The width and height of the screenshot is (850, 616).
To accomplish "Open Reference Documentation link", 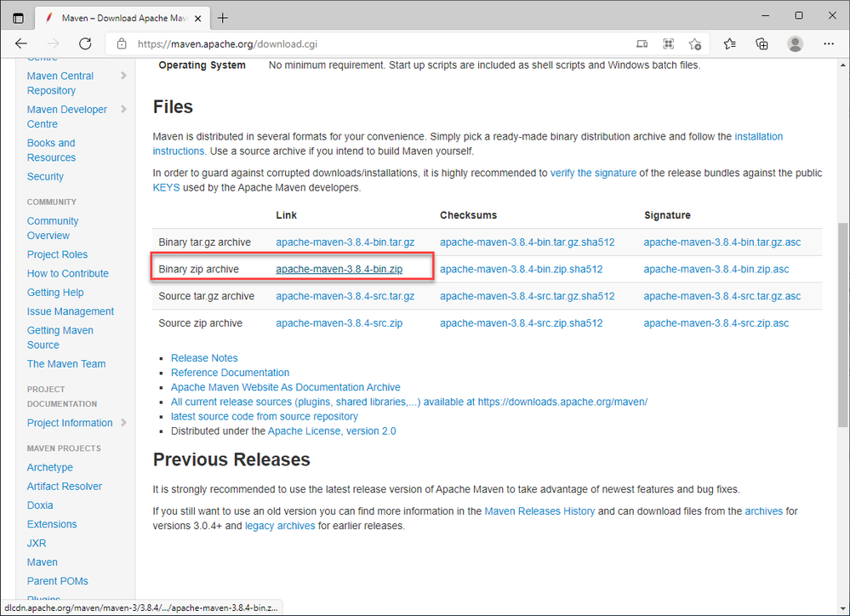I will 230,373.
